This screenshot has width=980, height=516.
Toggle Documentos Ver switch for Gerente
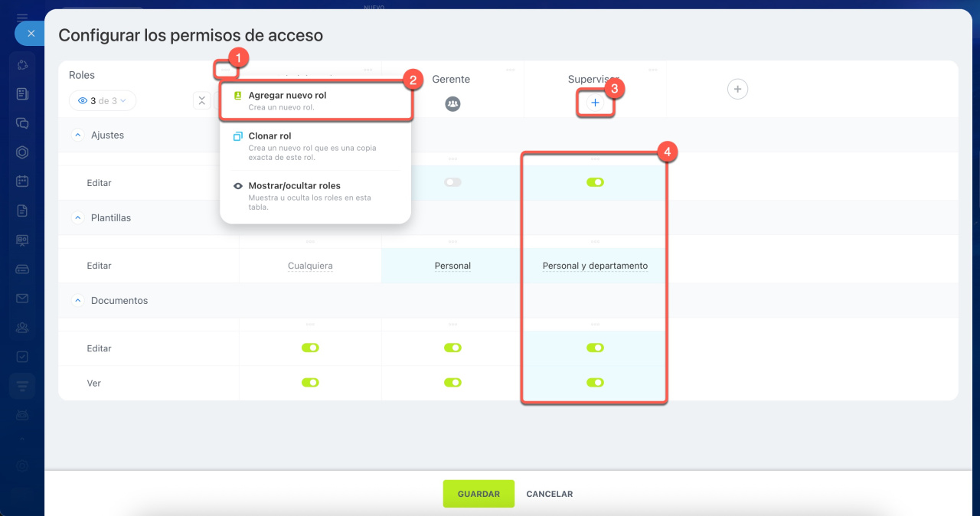pos(452,382)
